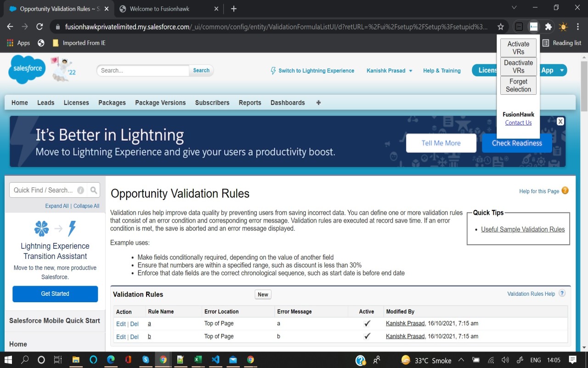Open Task View in taskbar
Image resolution: width=588 pixels, height=368 pixels.
coord(58,360)
